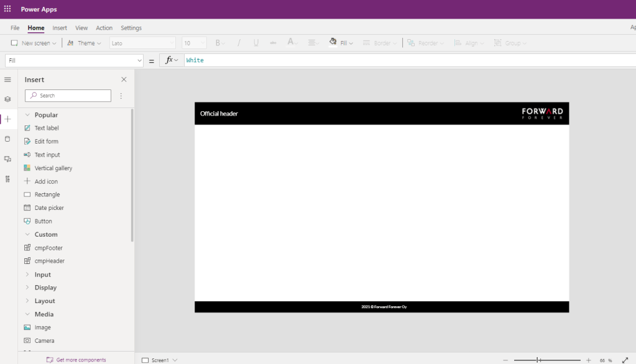Open the app launcher waffle icon
636x364 pixels.
[x=7, y=9]
